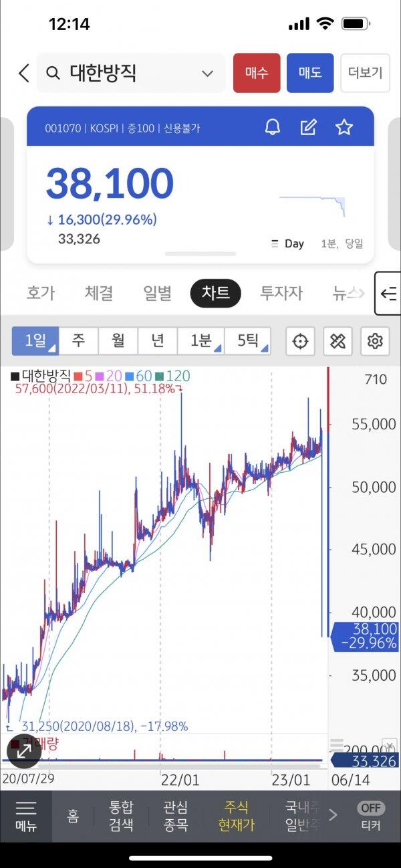Tap the 대한방직 chart legend label
The height and width of the screenshot is (868, 401).
coord(41,376)
